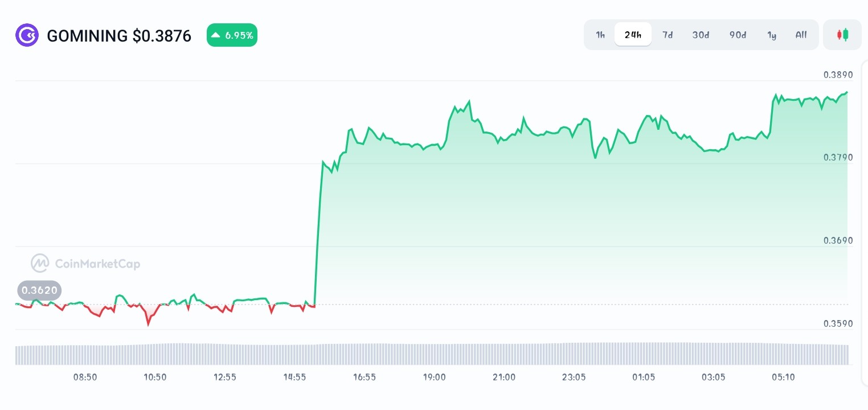The width and height of the screenshot is (868, 410).
Task: Click the 23:05 time axis label
Action: pos(574,377)
